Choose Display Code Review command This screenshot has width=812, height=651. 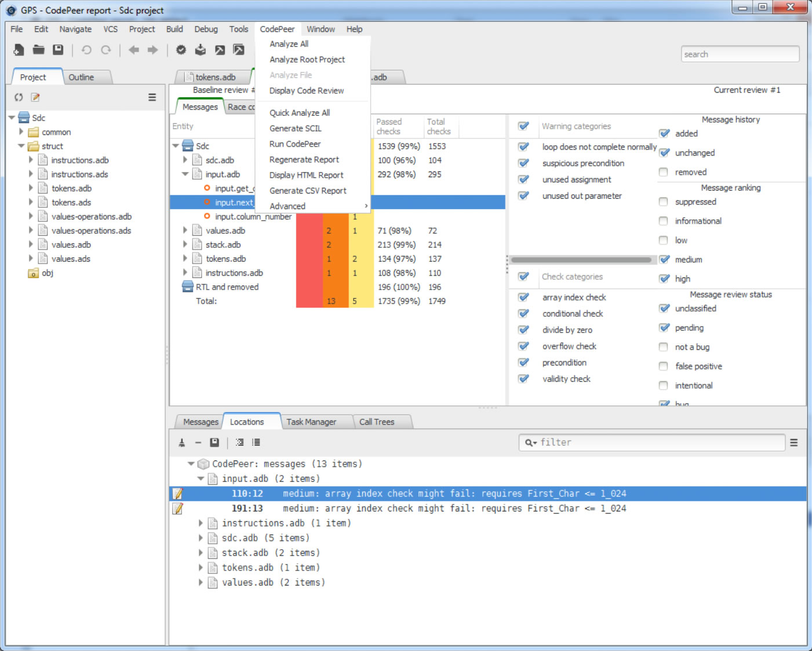coord(307,90)
